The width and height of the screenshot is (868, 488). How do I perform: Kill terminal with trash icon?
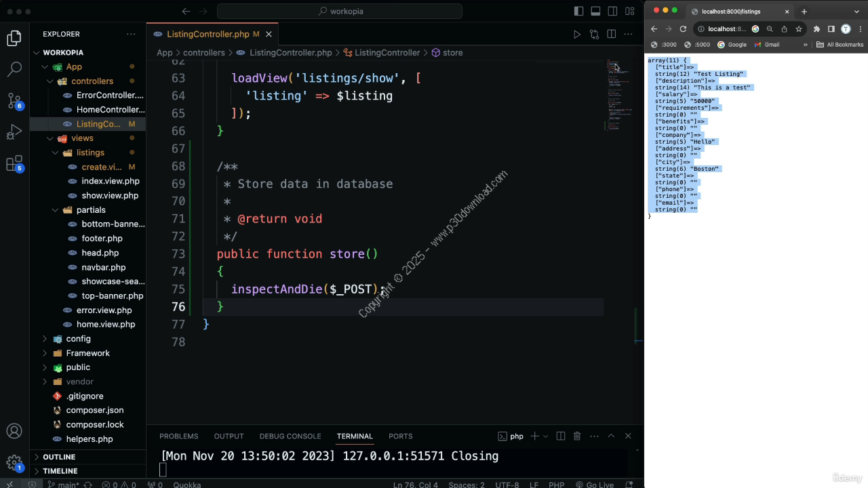577,436
